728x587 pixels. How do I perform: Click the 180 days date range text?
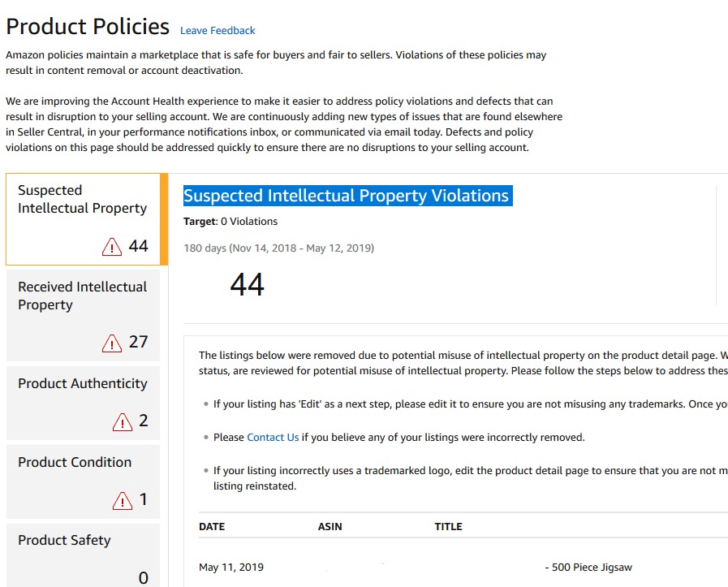click(278, 248)
